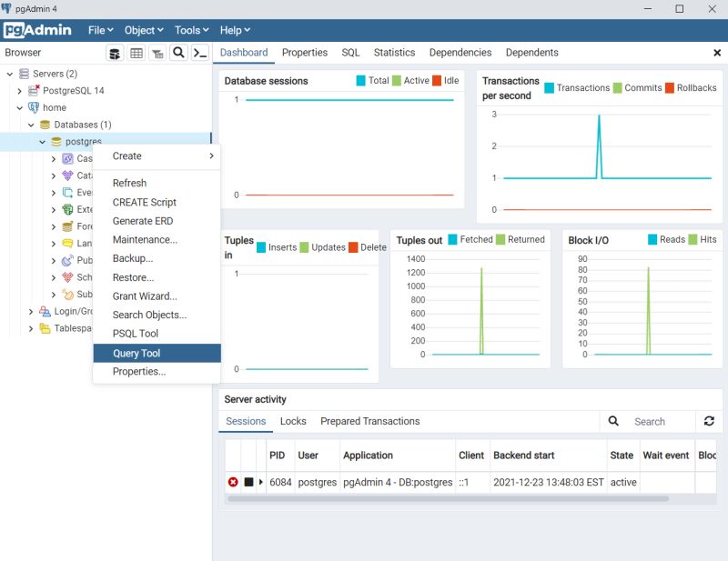Click the Schemas node icon

tap(67, 277)
